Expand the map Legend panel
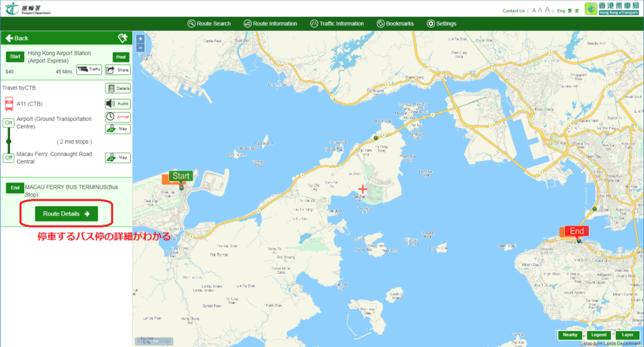Screen dimensions: 644x347 click(598, 335)
